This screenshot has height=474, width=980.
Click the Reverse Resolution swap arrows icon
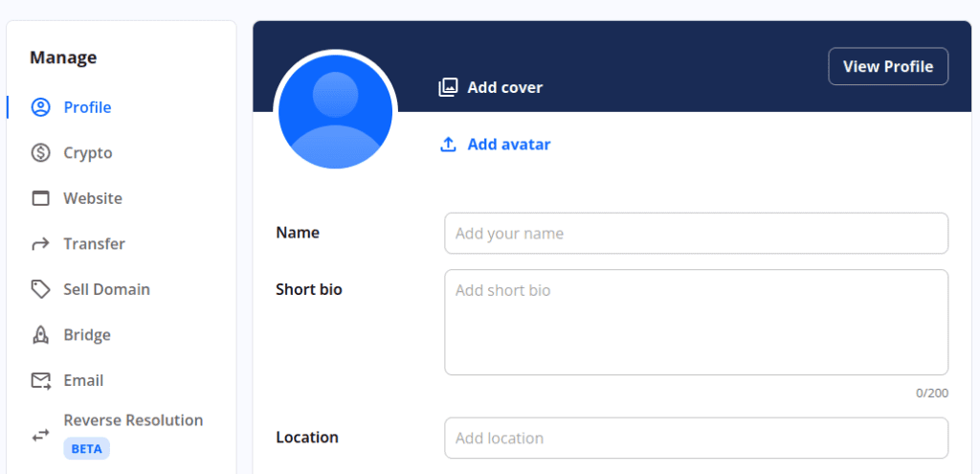40,435
